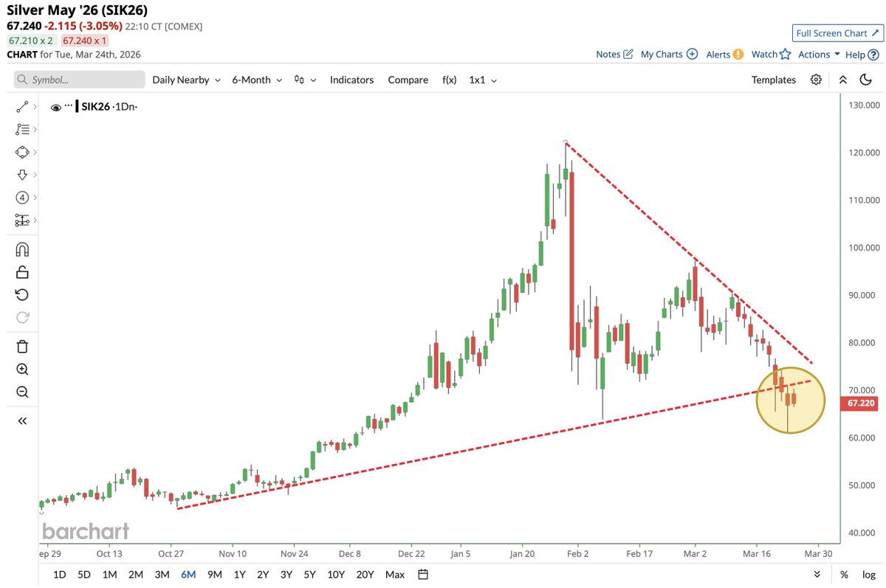Open Notes for this symbol
Screen dimensions: 886x588
[614, 55]
